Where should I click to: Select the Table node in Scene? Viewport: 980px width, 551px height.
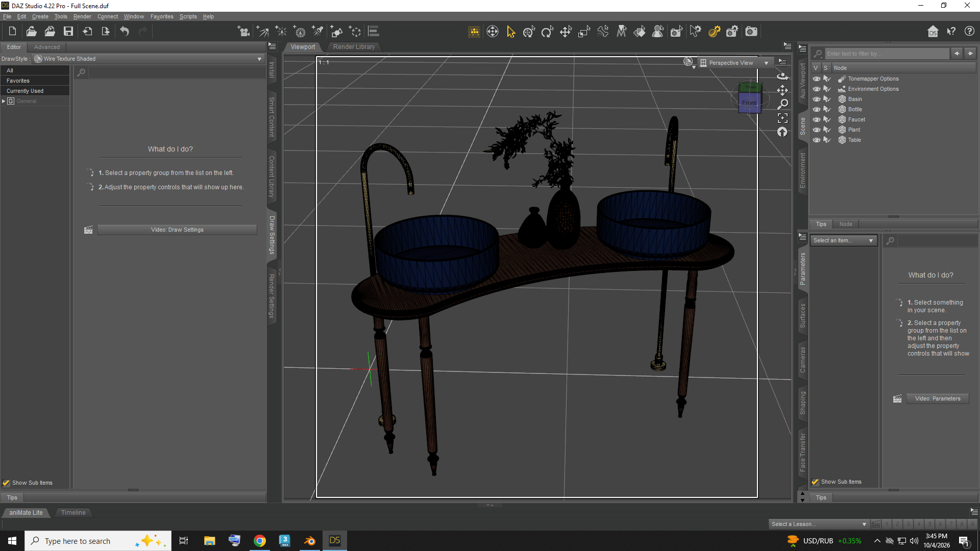854,140
